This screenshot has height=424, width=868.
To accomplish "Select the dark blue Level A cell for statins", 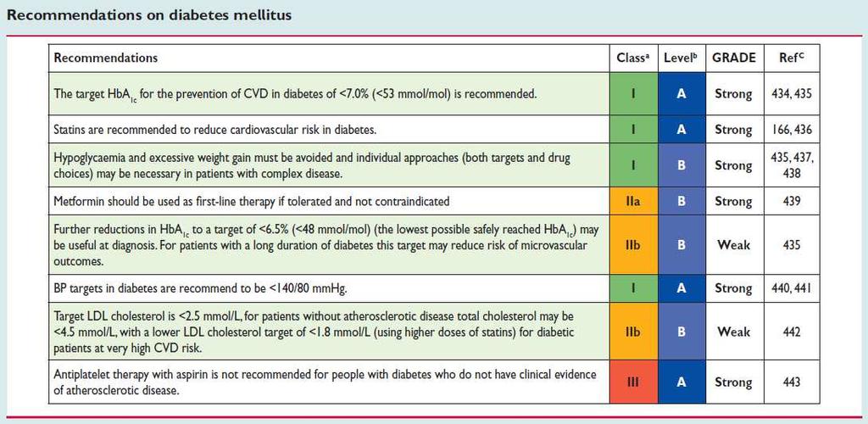I will click(x=682, y=130).
